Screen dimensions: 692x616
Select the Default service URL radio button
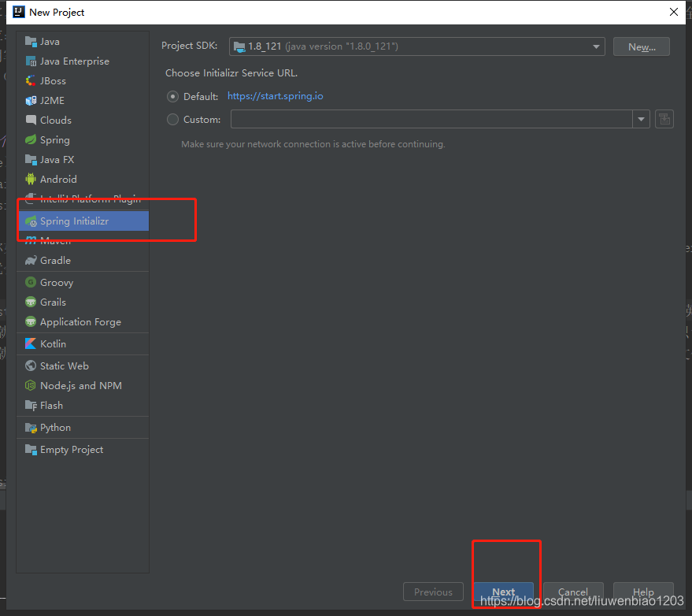[x=172, y=96]
